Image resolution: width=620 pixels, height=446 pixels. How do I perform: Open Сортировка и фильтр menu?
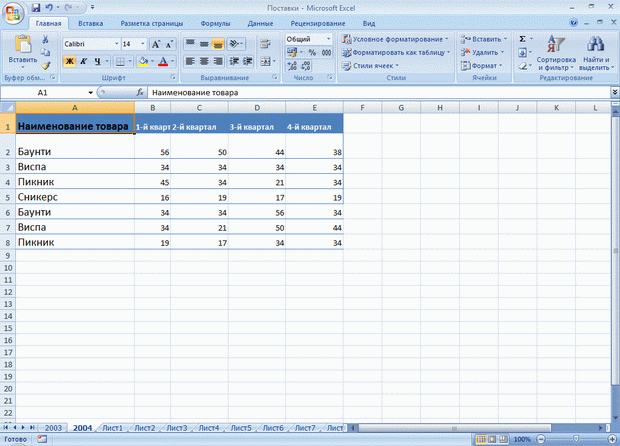[x=556, y=53]
